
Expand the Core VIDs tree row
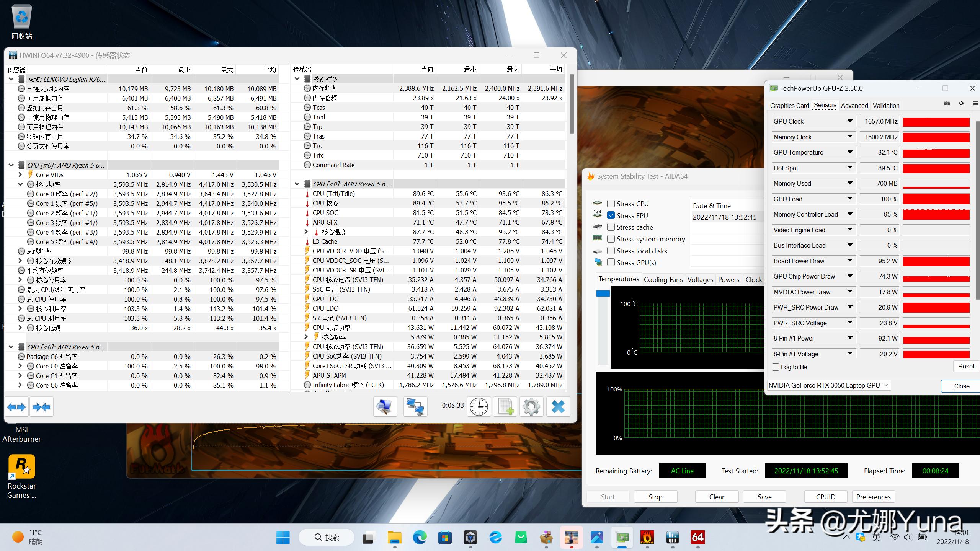pos(20,174)
